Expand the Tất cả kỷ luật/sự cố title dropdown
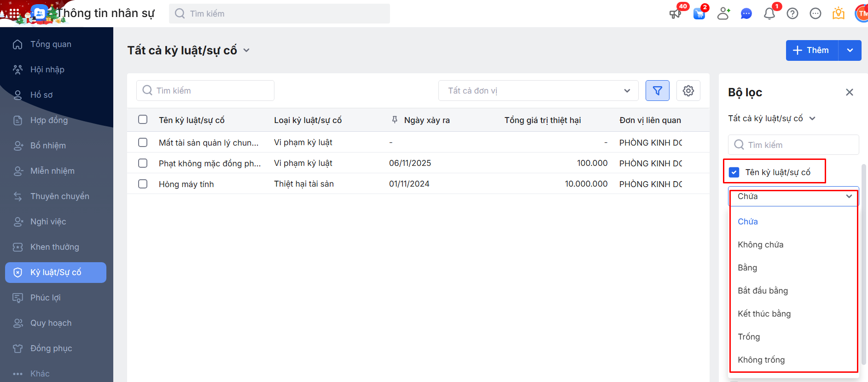 (246, 50)
